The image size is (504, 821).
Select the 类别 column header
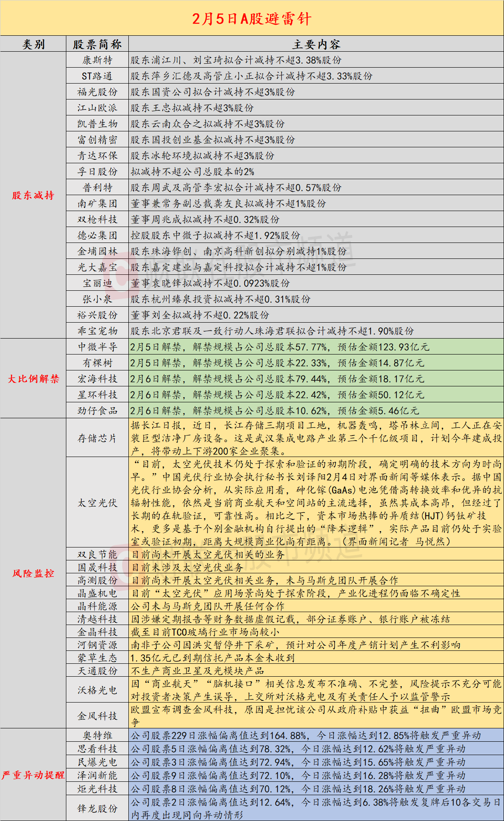coord(33,44)
